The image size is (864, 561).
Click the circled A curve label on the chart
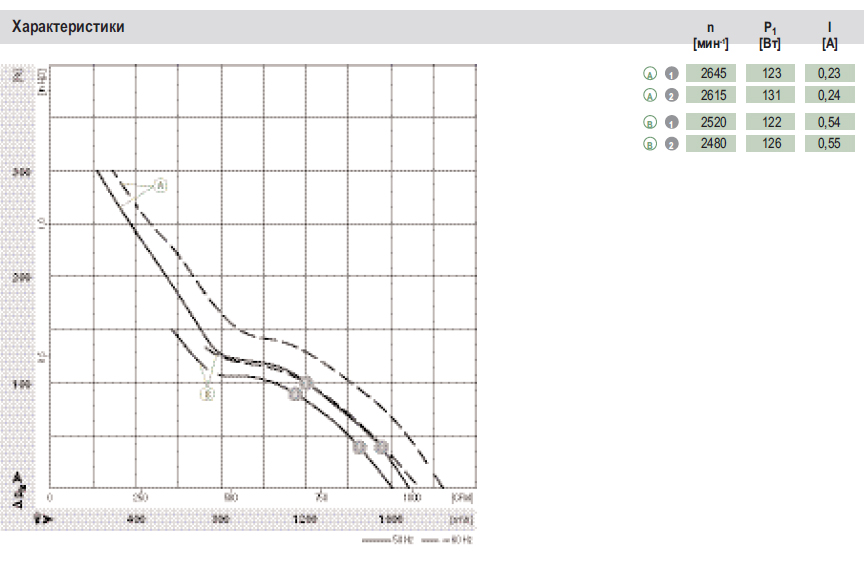161,186
